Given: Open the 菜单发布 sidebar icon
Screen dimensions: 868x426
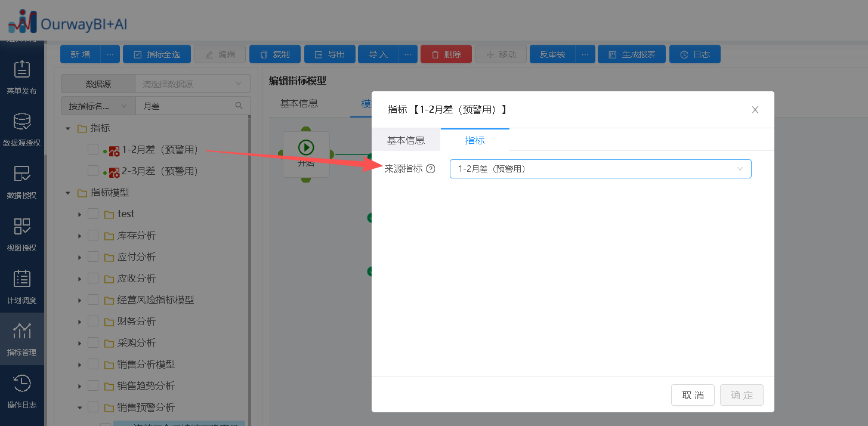Looking at the screenshot, I should (22, 70).
